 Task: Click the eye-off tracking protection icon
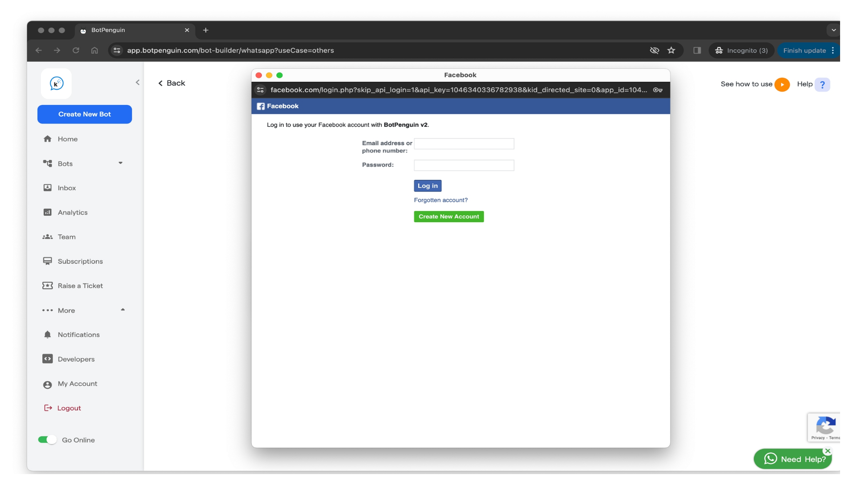(x=654, y=50)
